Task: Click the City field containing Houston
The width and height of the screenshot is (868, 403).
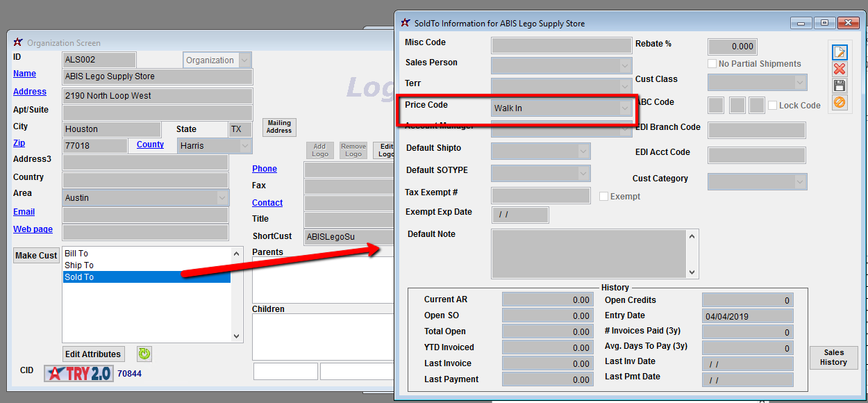Action: [x=112, y=129]
